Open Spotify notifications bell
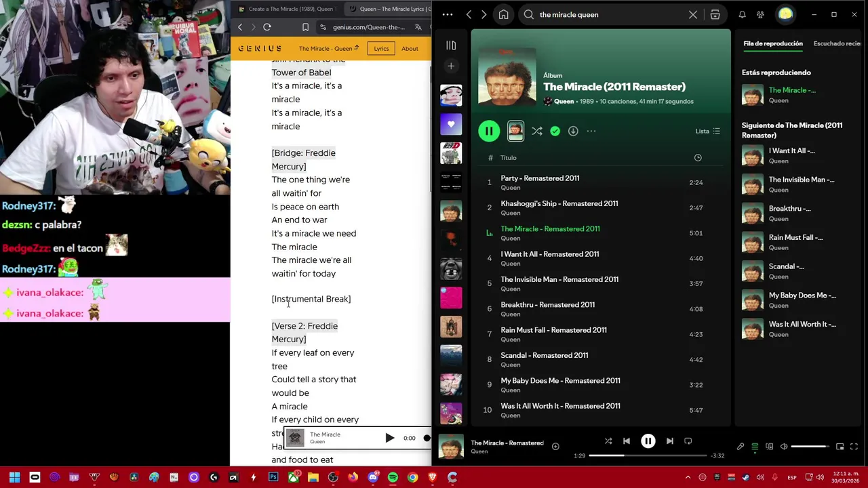 point(742,14)
